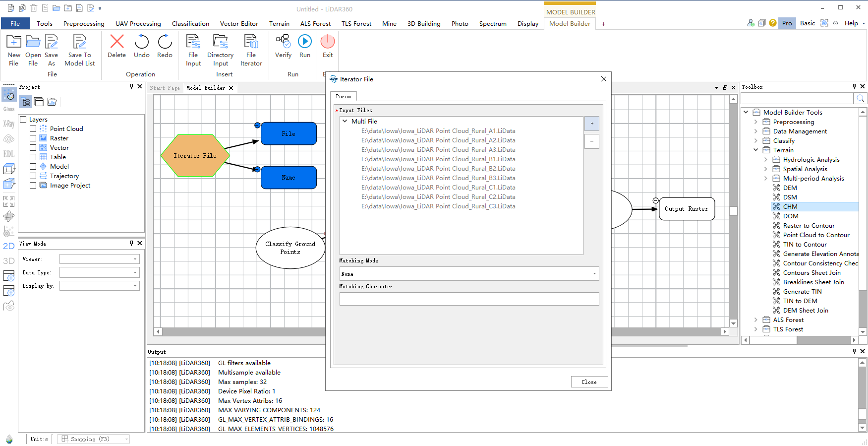Check the Point Cloud layer checkbox
This screenshot has height=446, width=868.
click(33, 129)
